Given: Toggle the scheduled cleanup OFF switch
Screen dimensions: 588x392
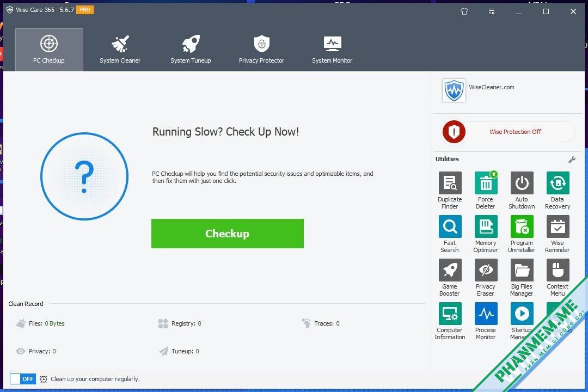Looking at the screenshot, I should coord(23,379).
